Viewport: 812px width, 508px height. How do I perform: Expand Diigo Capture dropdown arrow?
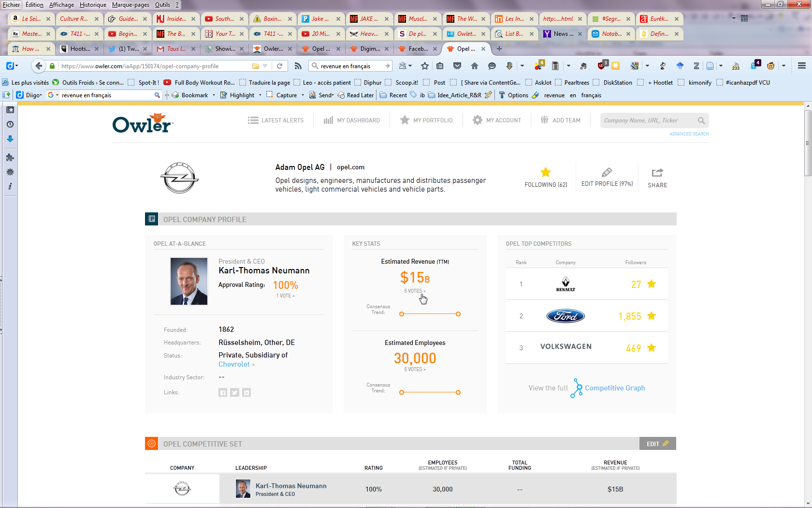[x=303, y=95]
